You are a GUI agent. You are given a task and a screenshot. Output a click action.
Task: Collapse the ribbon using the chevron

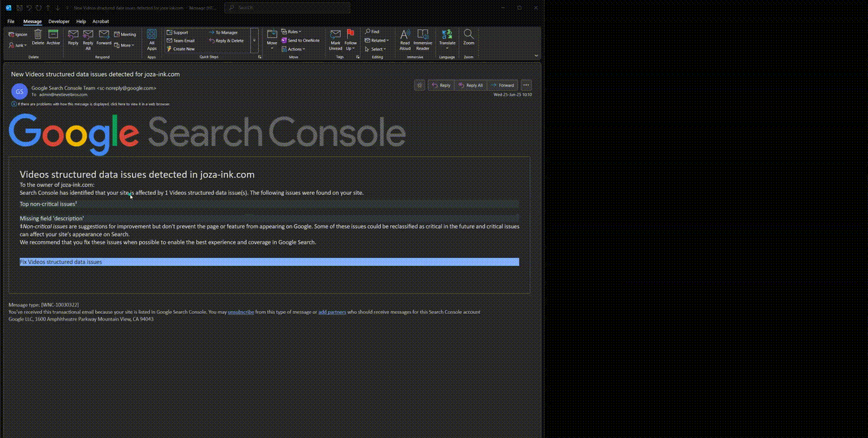536,56
